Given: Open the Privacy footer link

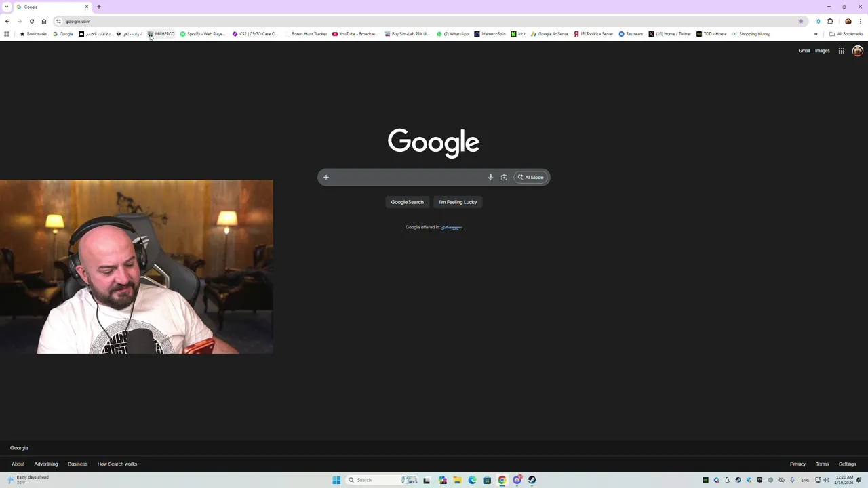Looking at the screenshot, I should tap(797, 464).
